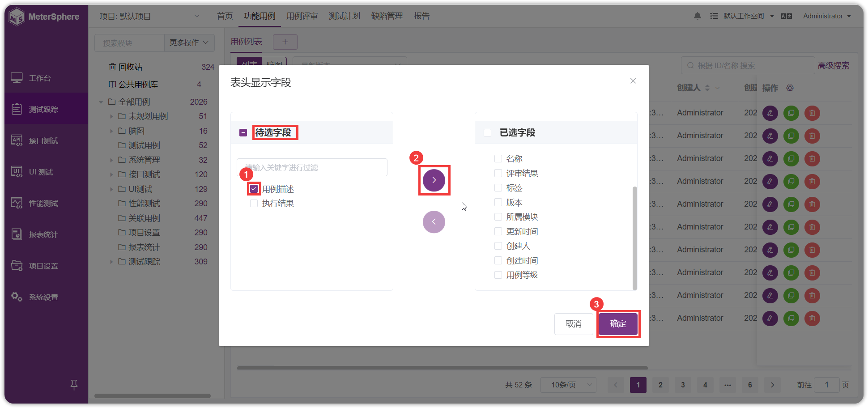
Task: Click the table column settings gear icon
Action: coord(790,88)
